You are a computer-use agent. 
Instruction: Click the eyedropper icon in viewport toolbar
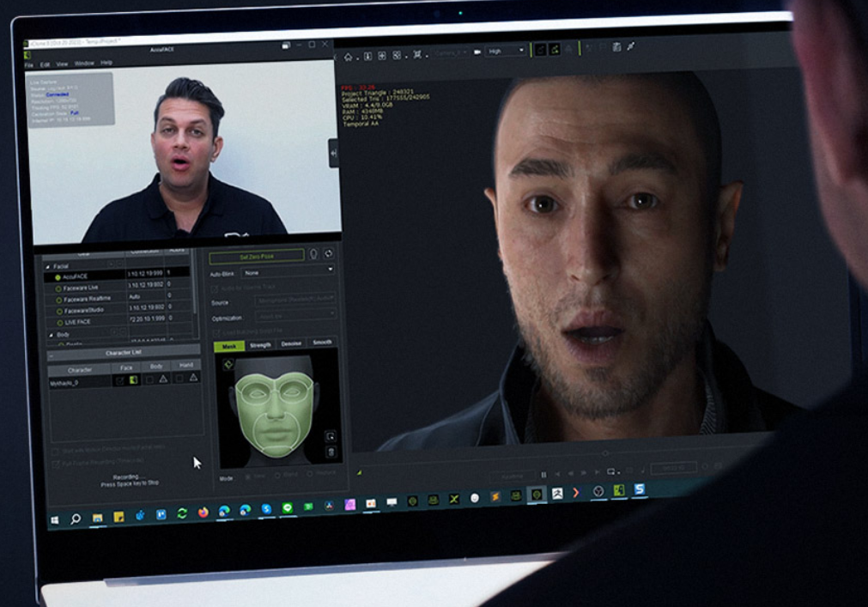pyautogui.click(x=631, y=46)
